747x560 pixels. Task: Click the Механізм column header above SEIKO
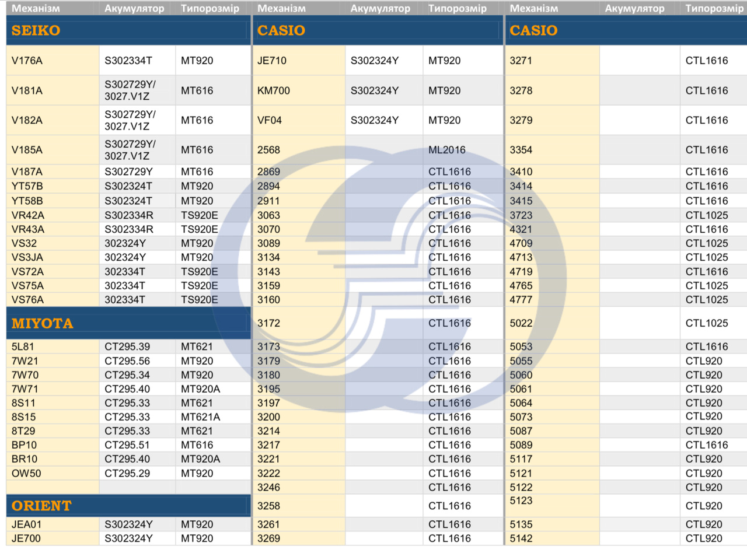coord(36,8)
